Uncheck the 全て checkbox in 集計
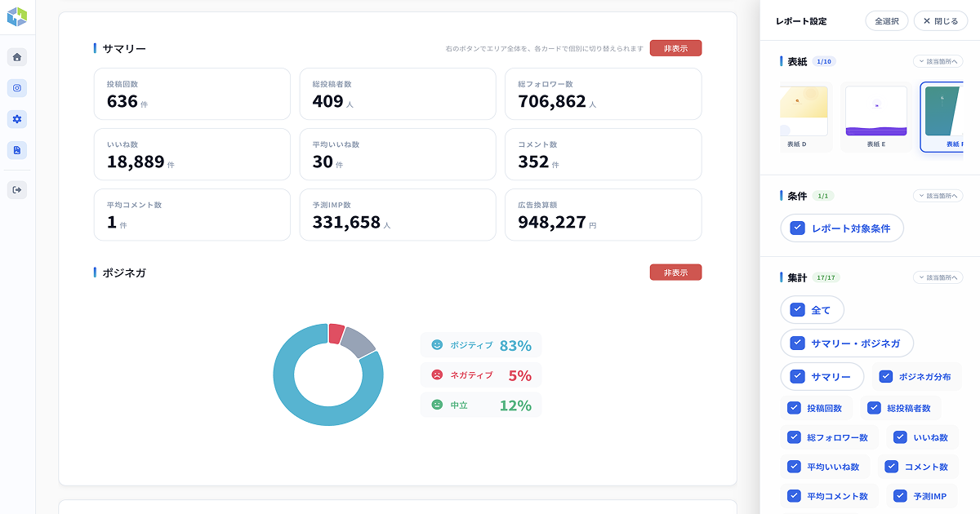 coord(797,310)
